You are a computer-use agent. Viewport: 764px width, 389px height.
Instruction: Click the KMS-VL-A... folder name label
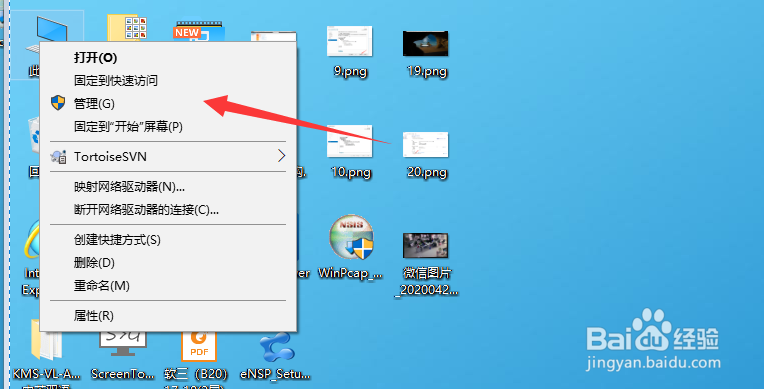coord(47,374)
